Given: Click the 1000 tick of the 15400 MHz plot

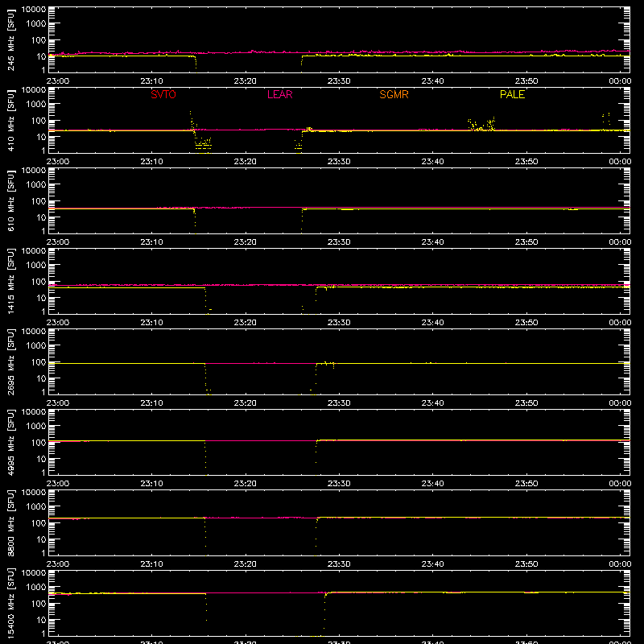Looking at the screenshot, I should 36,588.
